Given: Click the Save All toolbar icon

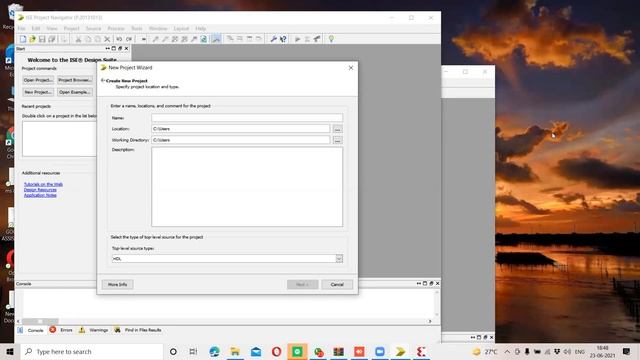Looking at the screenshot, I should (52, 39).
